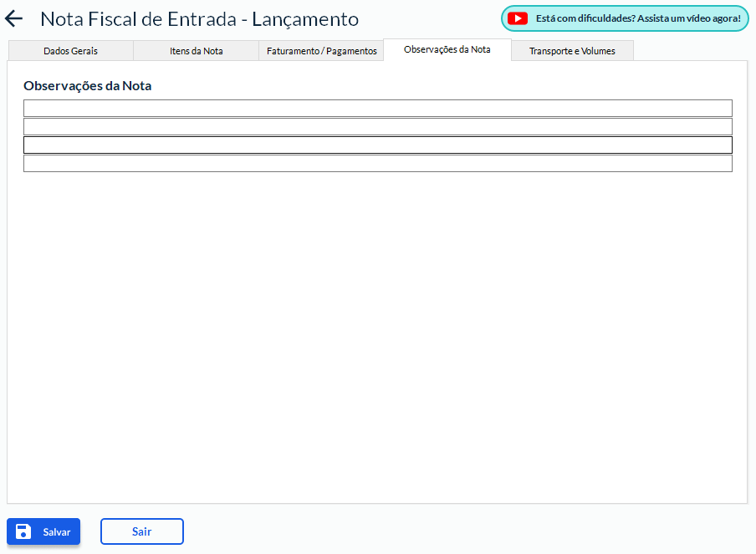
Task: Go to the Faturamento / Pagamentos tab
Action: [x=321, y=51]
